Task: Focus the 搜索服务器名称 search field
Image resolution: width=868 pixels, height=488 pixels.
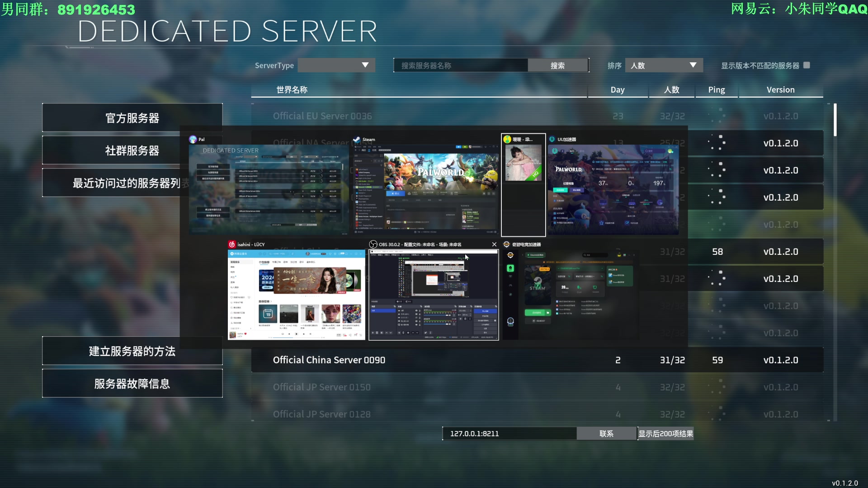Action: 461,66
